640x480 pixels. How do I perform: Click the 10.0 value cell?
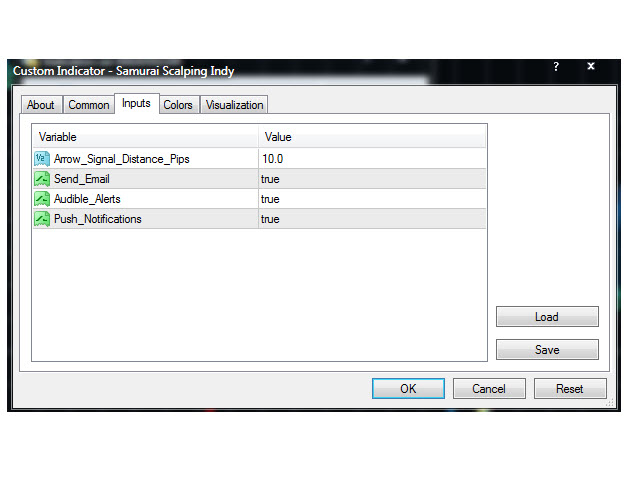point(372,159)
